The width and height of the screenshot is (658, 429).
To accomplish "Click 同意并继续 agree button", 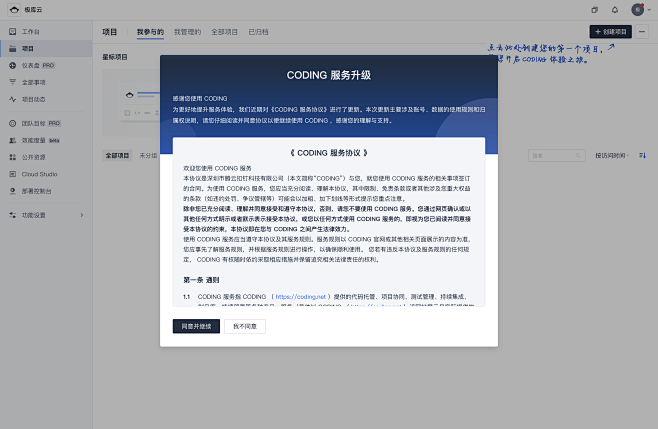I will click(196, 326).
